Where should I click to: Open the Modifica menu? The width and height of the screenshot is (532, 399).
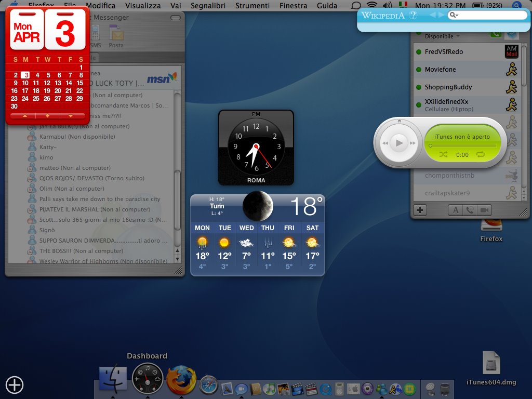100,5
